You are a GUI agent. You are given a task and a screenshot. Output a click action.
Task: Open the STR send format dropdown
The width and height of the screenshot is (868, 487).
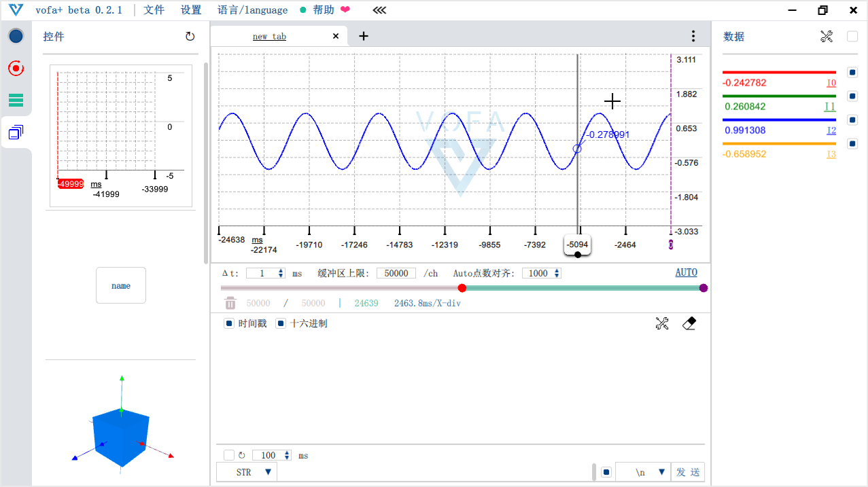pos(247,472)
